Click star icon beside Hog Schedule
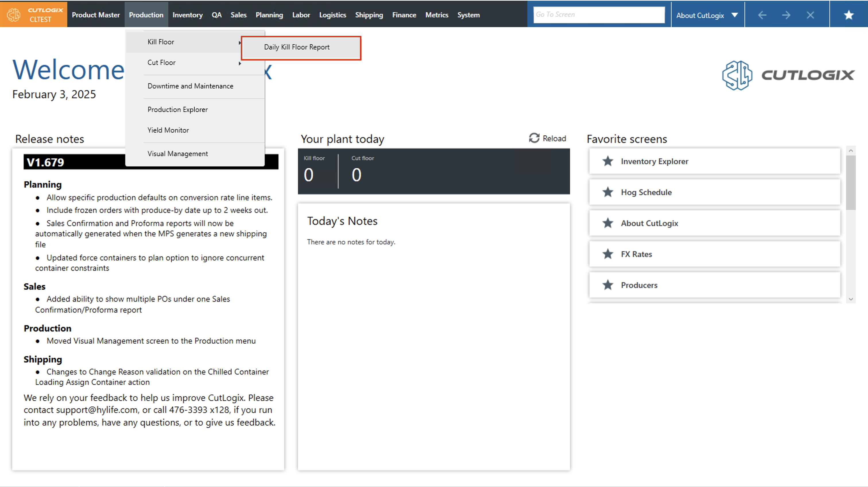868x487 pixels. tap(608, 192)
